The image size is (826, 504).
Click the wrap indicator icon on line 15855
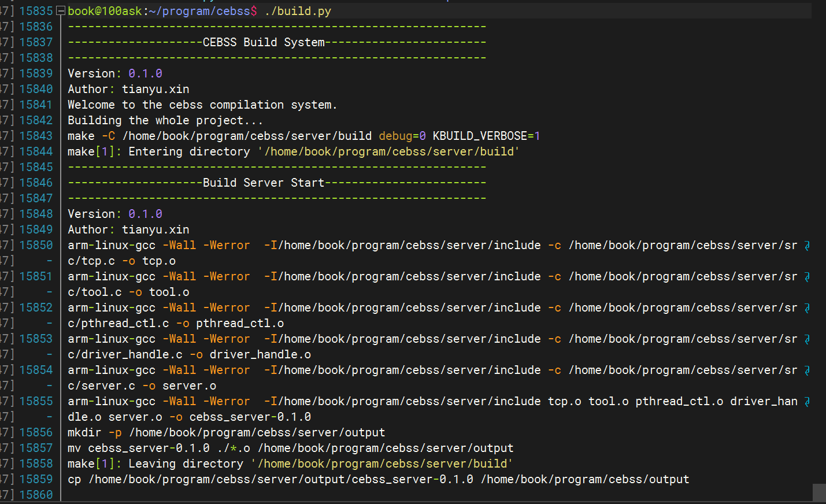[808, 401]
